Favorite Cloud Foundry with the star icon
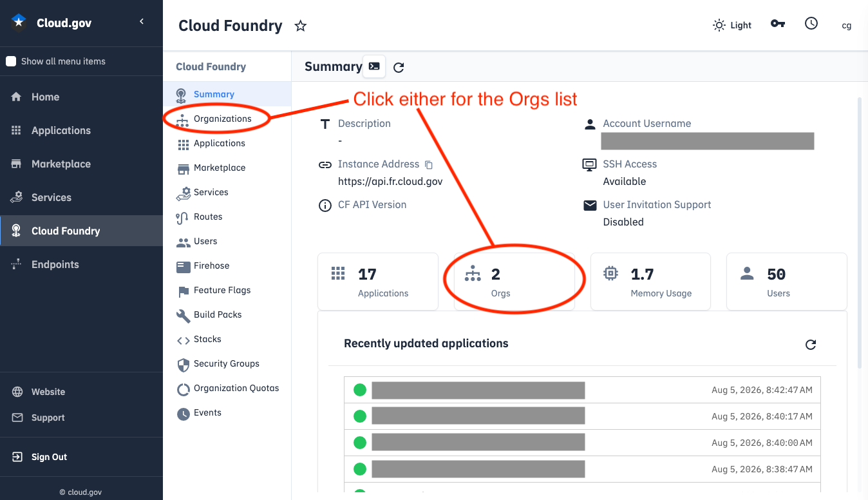Screen dimensions: 868x500 (x=300, y=26)
